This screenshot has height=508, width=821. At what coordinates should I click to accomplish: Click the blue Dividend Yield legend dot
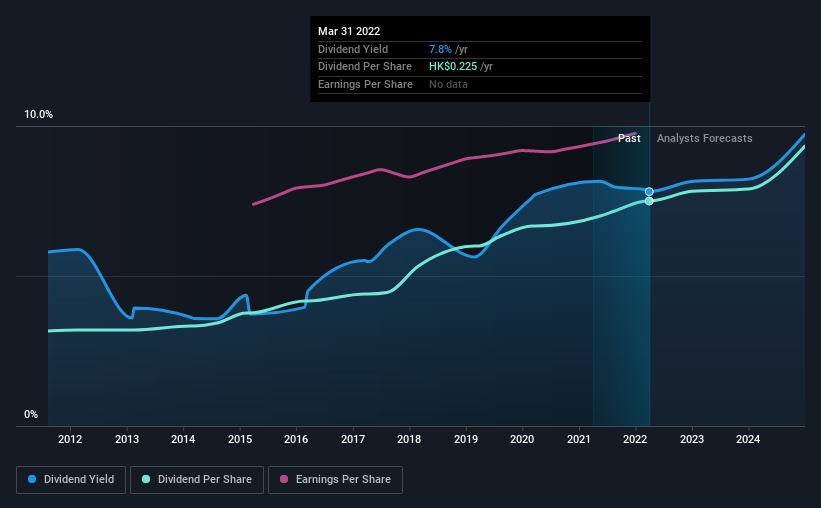click(32, 479)
